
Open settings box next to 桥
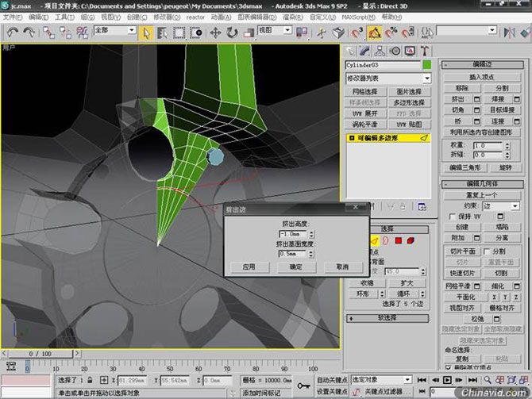pyautogui.click(x=476, y=121)
